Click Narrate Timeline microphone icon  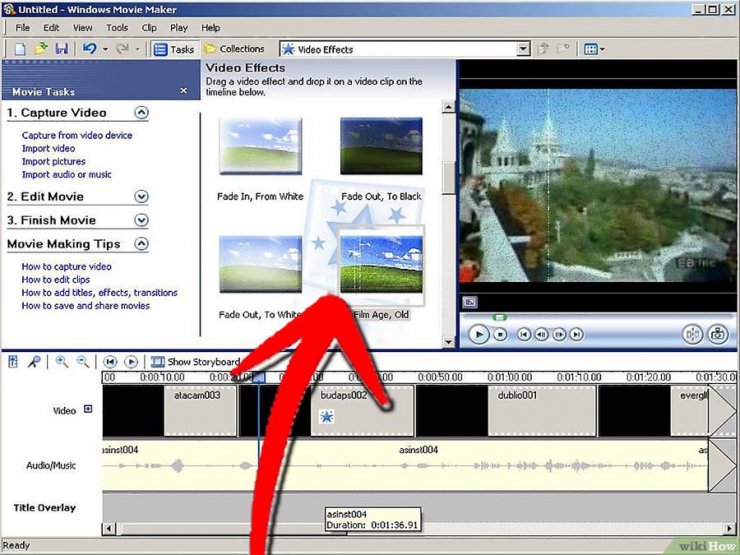coord(34,362)
